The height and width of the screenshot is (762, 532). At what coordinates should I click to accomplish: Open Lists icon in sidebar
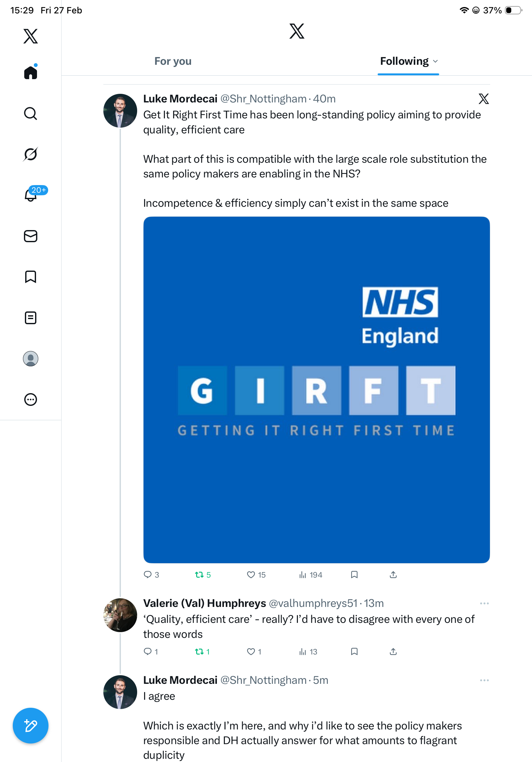click(31, 318)
